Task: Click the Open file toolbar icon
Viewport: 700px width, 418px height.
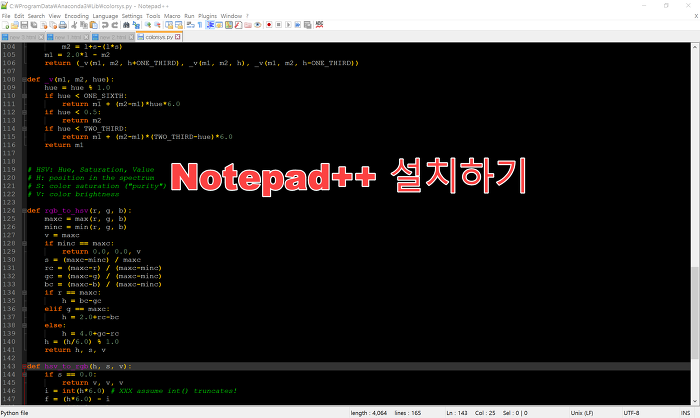Action: (x=15, y=25)
